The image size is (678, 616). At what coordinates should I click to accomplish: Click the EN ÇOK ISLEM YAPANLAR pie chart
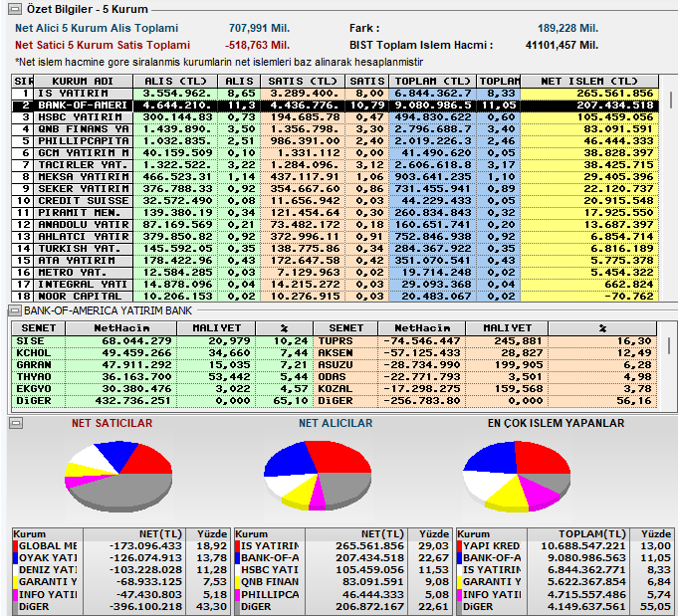tap(517, 477)
